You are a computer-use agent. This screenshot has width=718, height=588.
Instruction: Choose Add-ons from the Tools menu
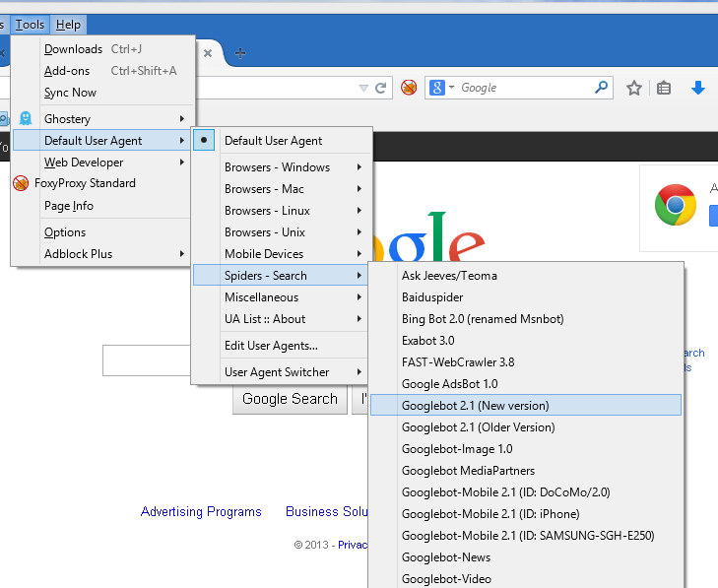coord(103,71)
